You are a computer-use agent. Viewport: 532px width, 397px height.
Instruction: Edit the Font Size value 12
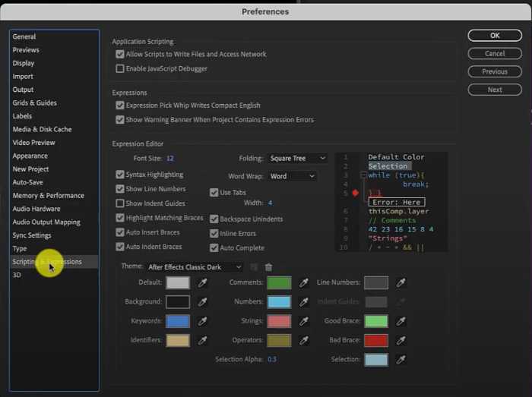pyautogui.click(x=170, y=158)
